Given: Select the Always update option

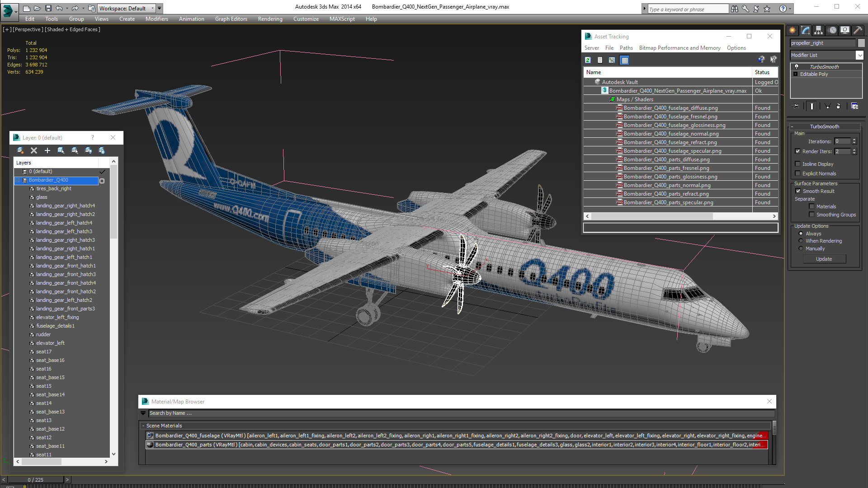Looking at the screenshot, I should coord(801,234).
